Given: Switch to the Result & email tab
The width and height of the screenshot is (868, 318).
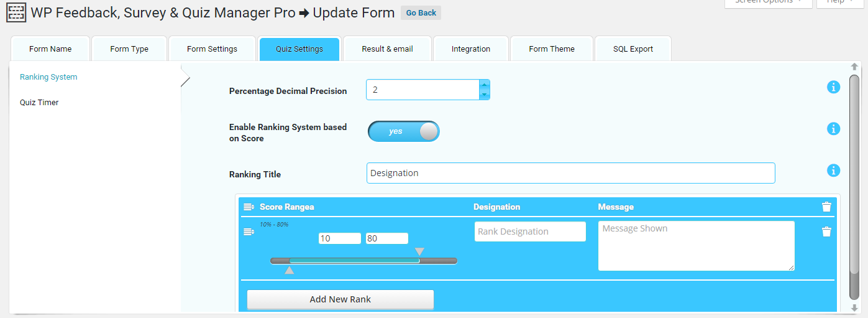Looking at the screenshot, I should click(x=387, y=49).
